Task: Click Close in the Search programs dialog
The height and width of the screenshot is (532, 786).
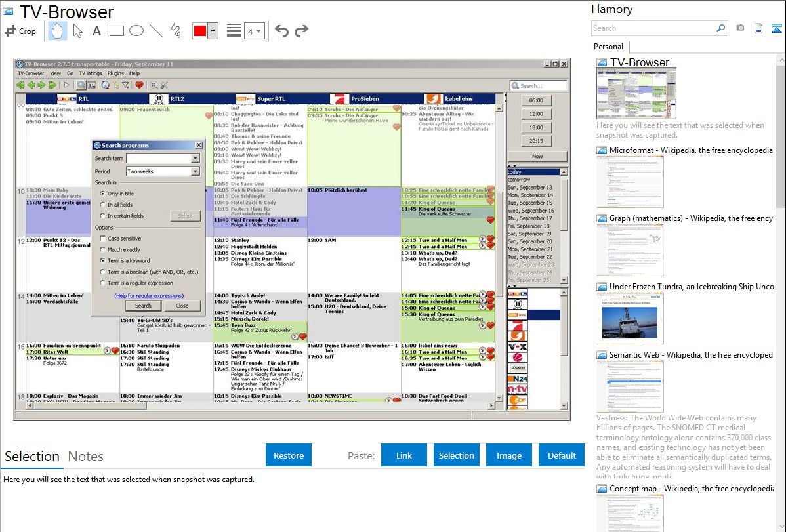Action: point(182,306)
